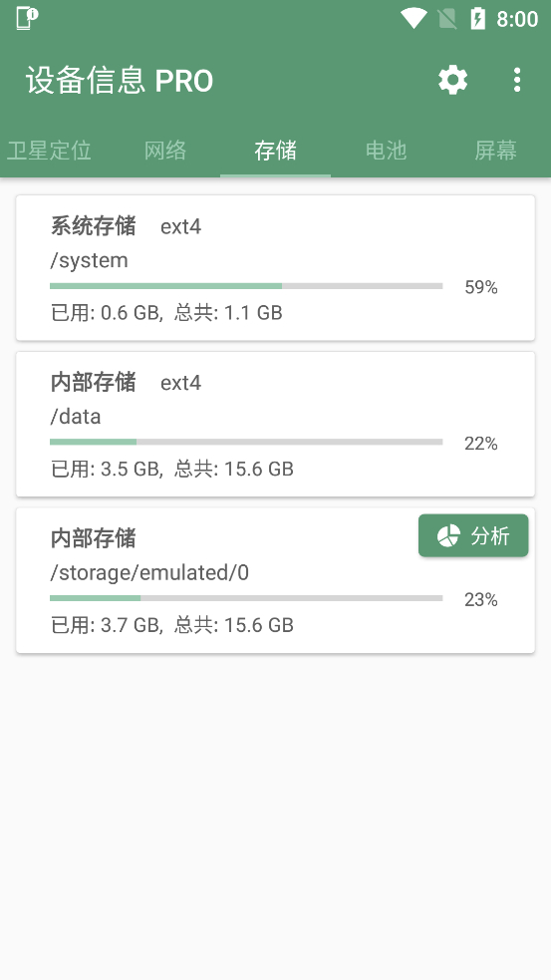Open the 电池 tab
This screenshot has width=551, height=980.
coord(386,151)
